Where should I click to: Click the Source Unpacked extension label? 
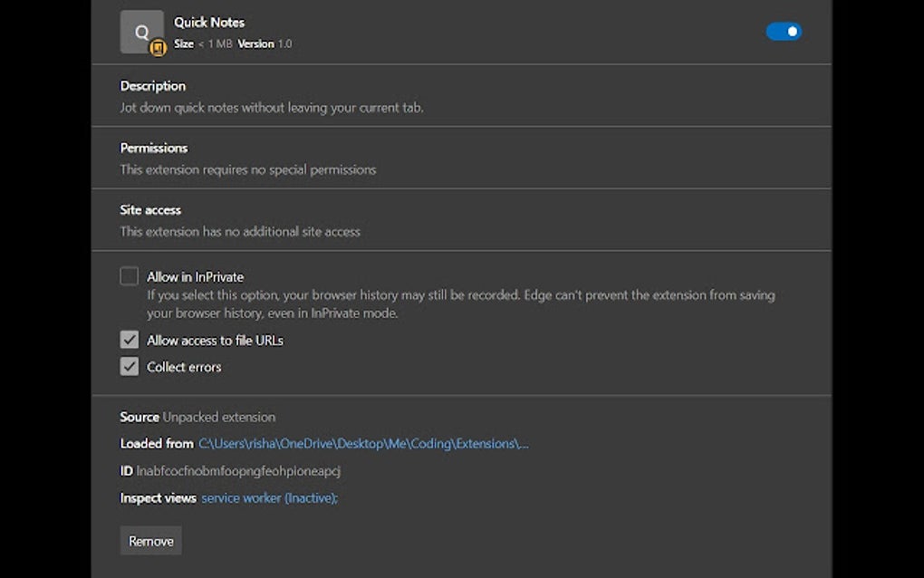[197, 417]
